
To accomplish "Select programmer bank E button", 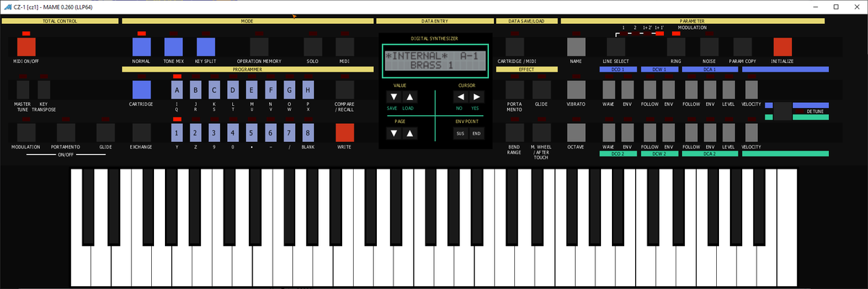I will (251, 90).
